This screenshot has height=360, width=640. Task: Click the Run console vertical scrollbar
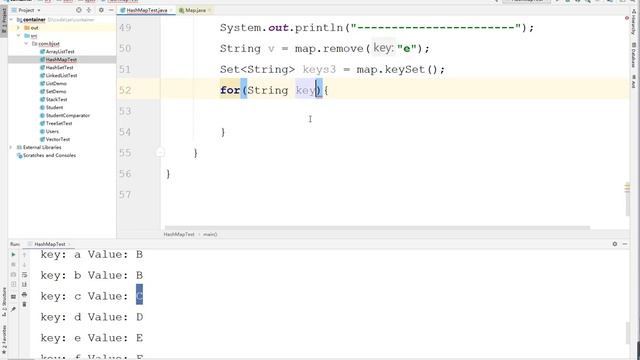(628, 333)
